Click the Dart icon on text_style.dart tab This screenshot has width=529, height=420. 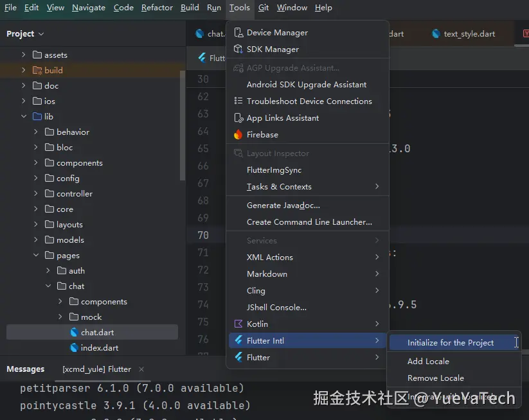pos(436,33)
